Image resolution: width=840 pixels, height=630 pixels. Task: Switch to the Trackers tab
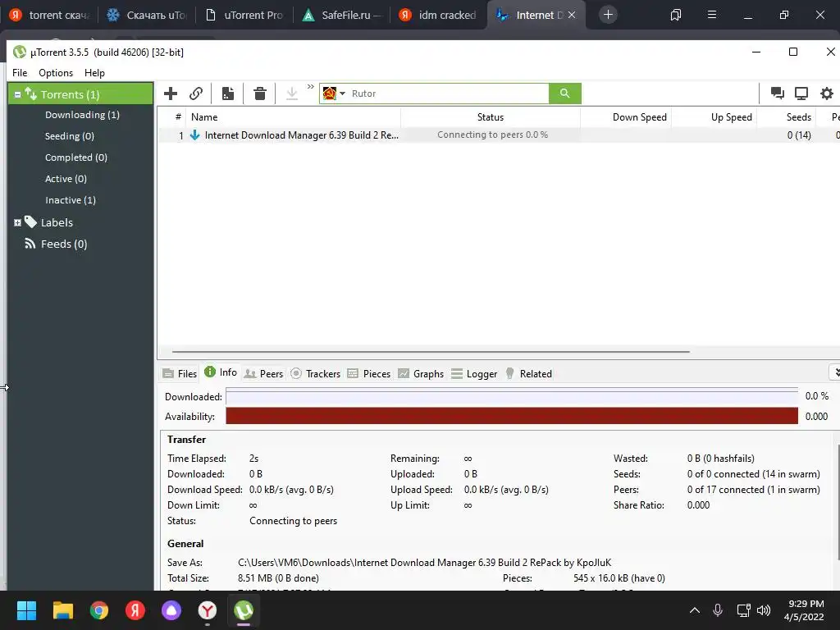316,374
